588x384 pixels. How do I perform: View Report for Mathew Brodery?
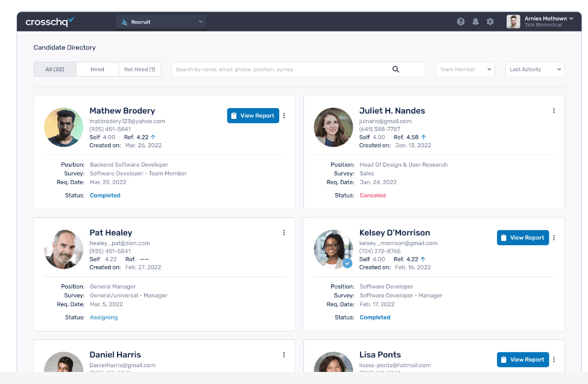click(x=253, y=115)
